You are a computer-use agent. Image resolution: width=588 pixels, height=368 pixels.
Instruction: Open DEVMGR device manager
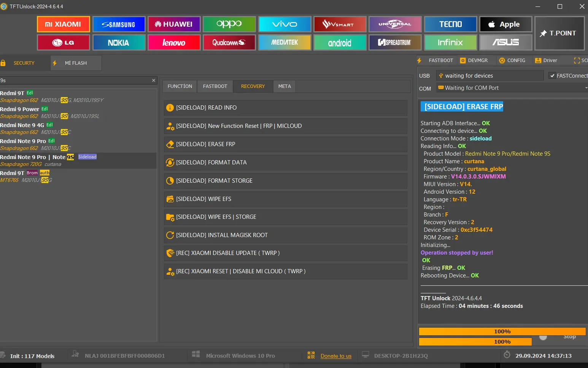(474, 61)
